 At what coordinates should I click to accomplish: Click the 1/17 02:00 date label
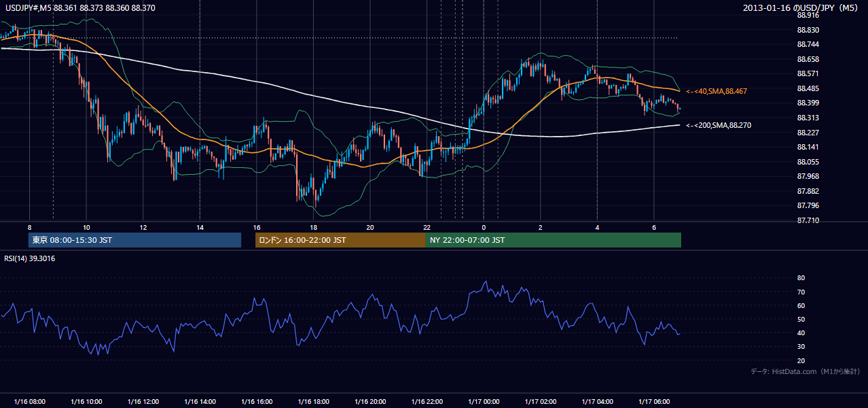[x=541, y=402]
